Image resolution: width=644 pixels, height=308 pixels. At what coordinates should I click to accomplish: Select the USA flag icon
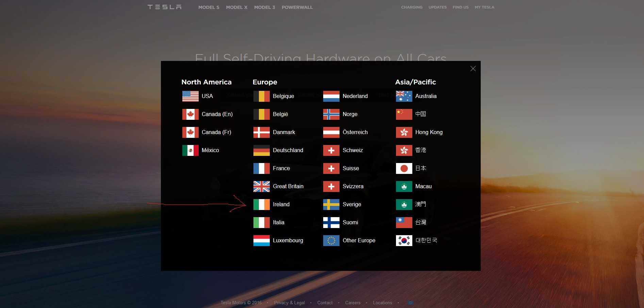coord(190,96)
